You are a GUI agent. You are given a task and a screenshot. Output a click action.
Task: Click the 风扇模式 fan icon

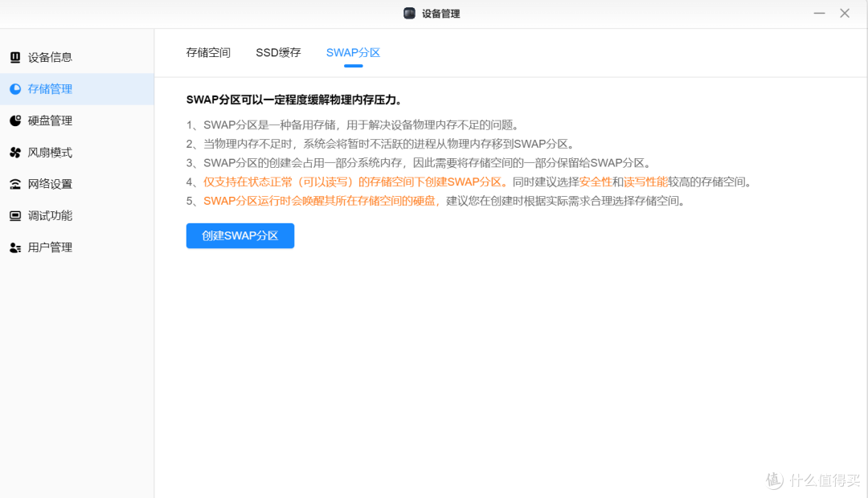point(15,152)
